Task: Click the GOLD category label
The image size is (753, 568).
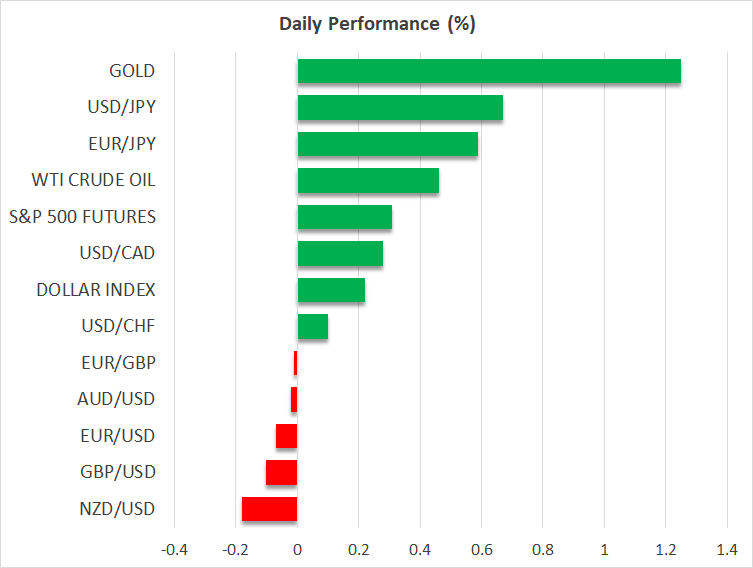Action: [132, 71]
